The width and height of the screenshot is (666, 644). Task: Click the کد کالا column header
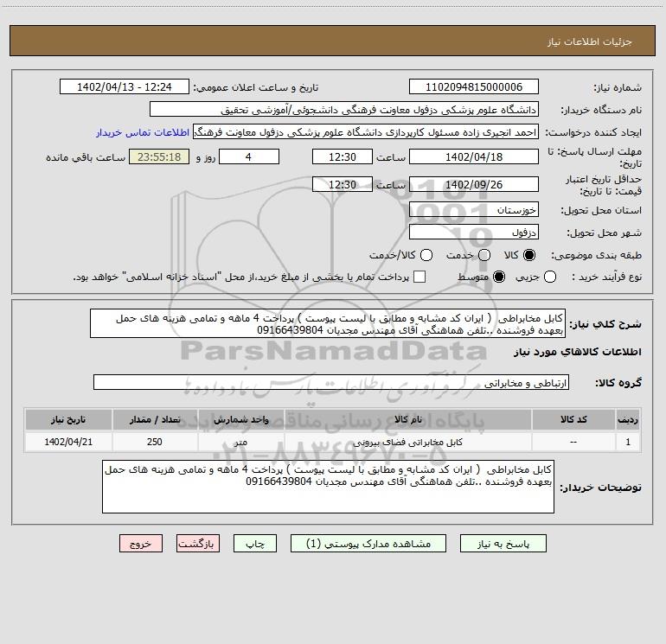point(573,419)
